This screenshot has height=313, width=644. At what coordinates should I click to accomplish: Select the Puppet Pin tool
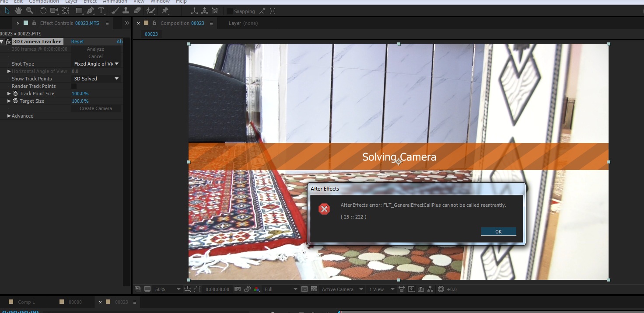tap(165, 10)
